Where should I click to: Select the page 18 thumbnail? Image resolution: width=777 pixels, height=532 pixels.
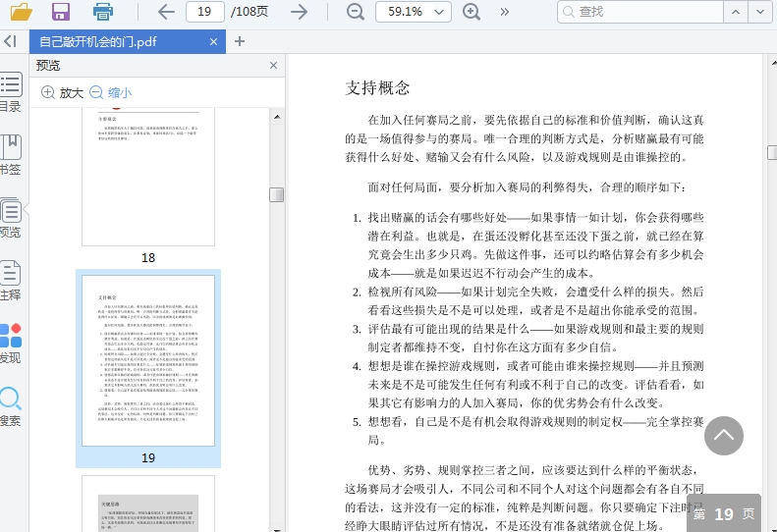click(x=148, y=177)
